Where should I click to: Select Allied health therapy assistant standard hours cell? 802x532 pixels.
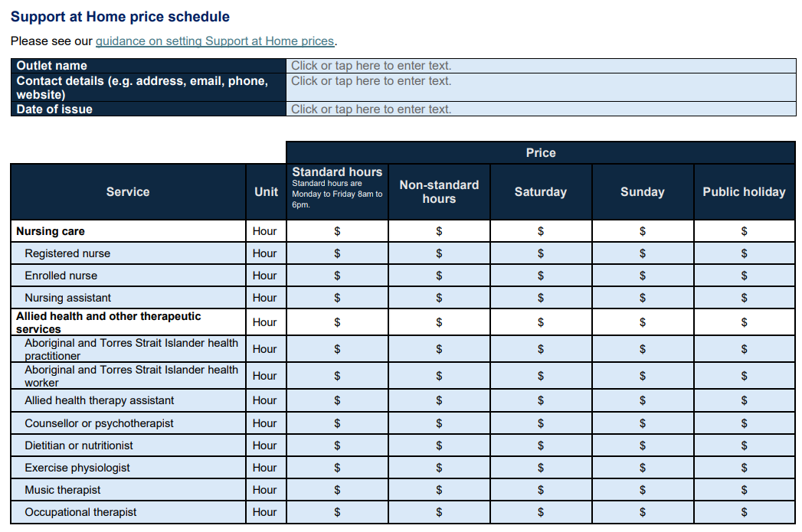pos(337,400)
